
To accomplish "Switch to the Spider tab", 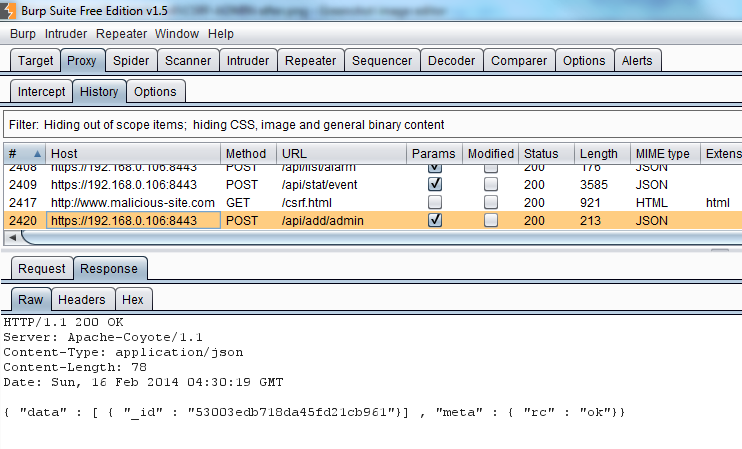I will point(131,61).
